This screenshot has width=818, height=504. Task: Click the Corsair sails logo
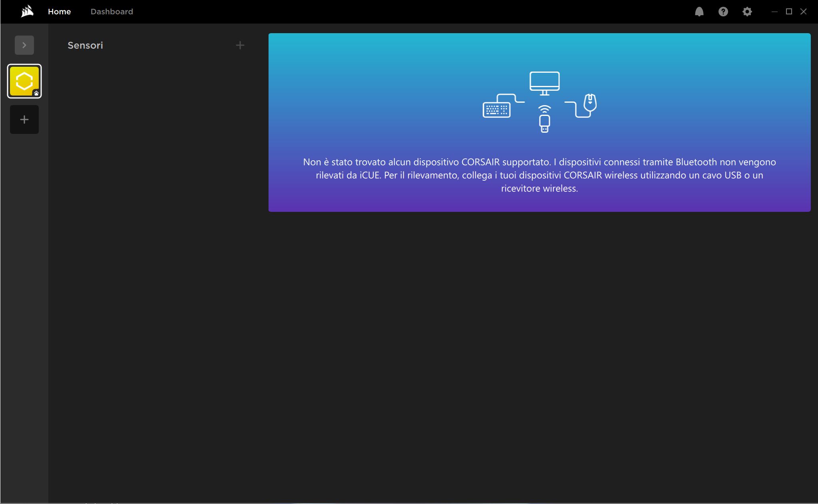coord(27,11)
